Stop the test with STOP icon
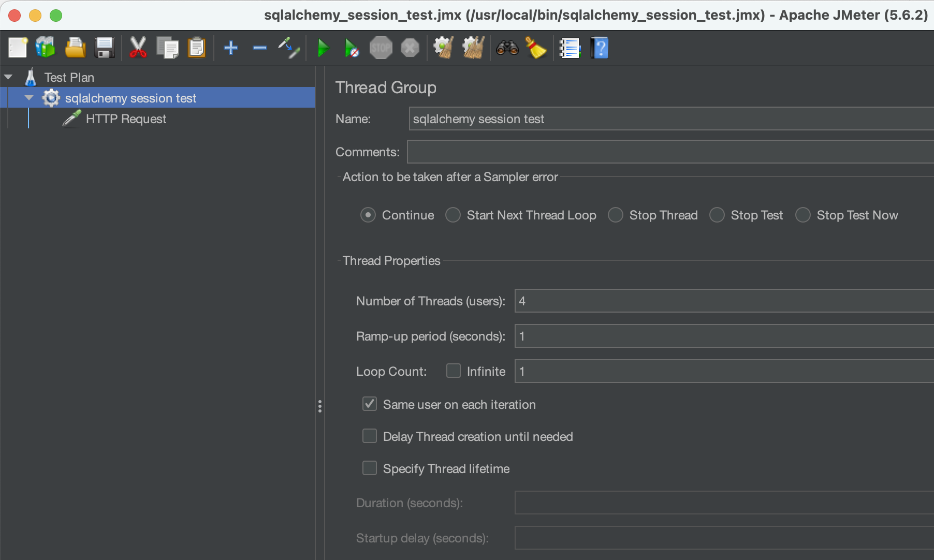This screenshot has height=560, width=934. pos(381,48)
